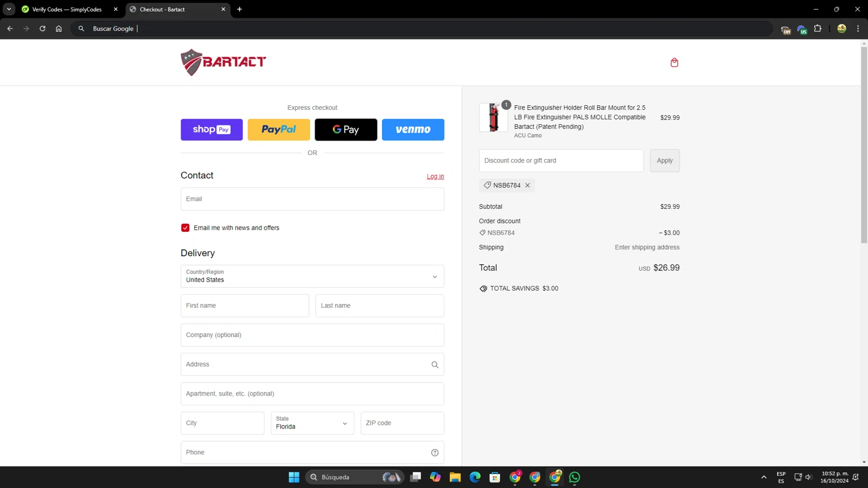
Task: Click the phone field help icon
Action: [x=435, y=453]
